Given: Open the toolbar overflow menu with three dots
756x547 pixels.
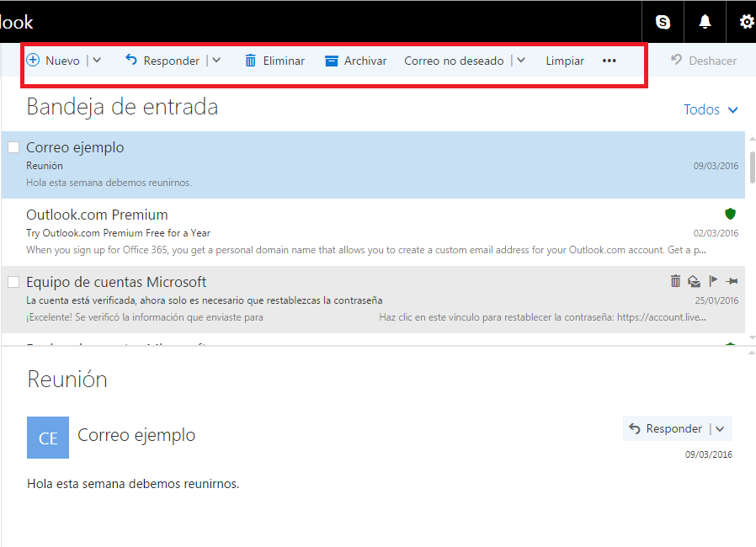Looking at the screenshot, I should coord(609,61).
